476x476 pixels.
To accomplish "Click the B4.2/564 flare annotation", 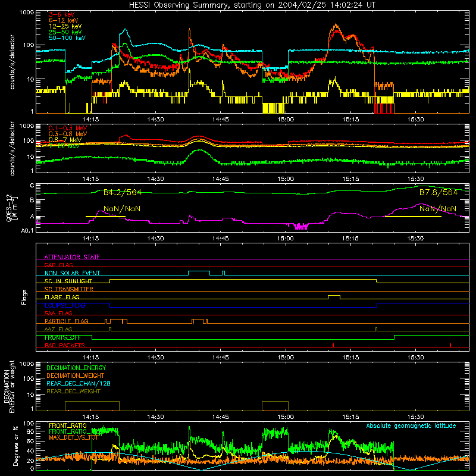I will point(123,192).
